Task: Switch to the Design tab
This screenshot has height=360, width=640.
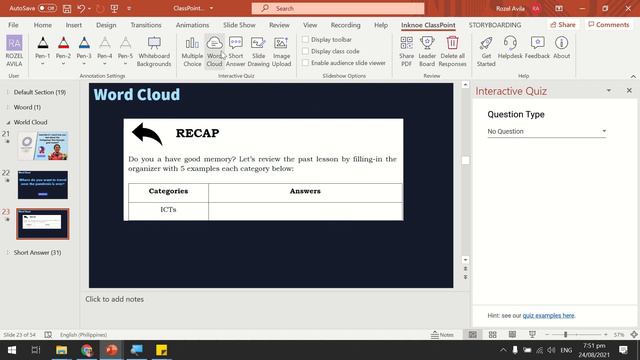Action: [106, 25]
